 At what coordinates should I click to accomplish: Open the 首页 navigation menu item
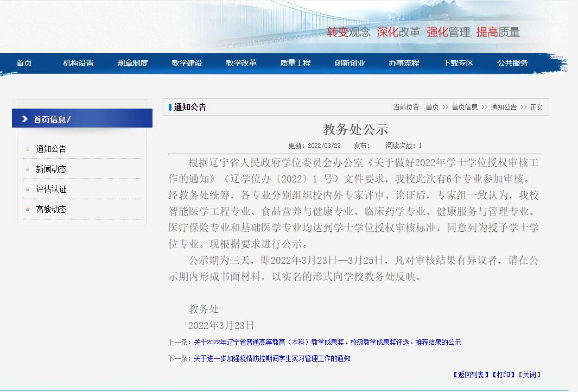pyautogui.click(x=24, y=63)
